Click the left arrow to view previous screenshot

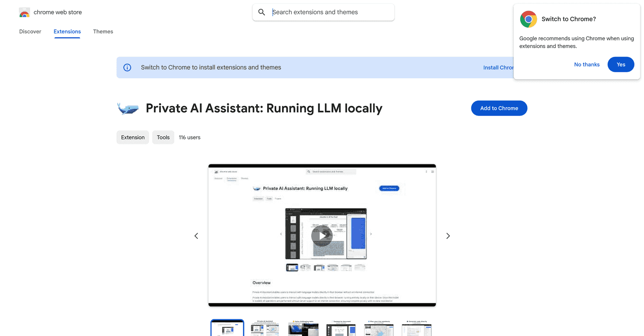[x=196, y=235]
